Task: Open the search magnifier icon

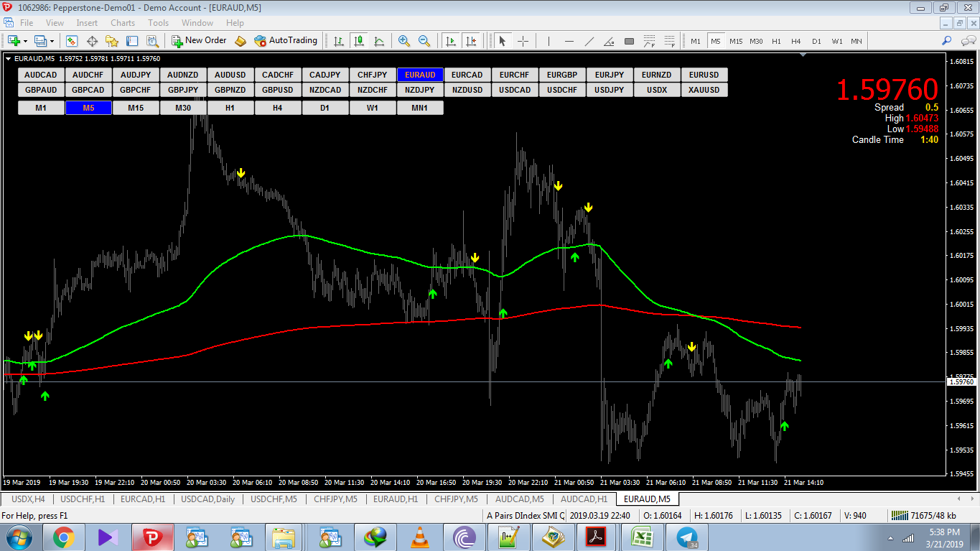Action: pyautogui.click(x=947, y=41)
